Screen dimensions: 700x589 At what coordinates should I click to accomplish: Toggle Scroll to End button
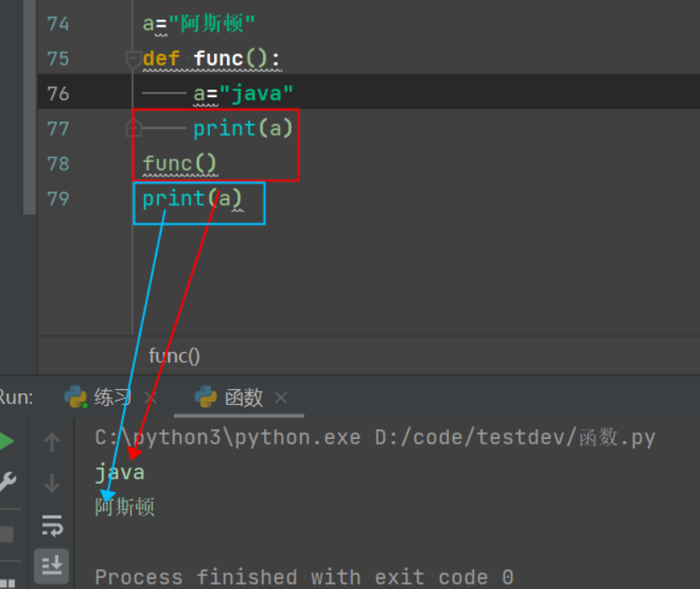tap(52, 564)
